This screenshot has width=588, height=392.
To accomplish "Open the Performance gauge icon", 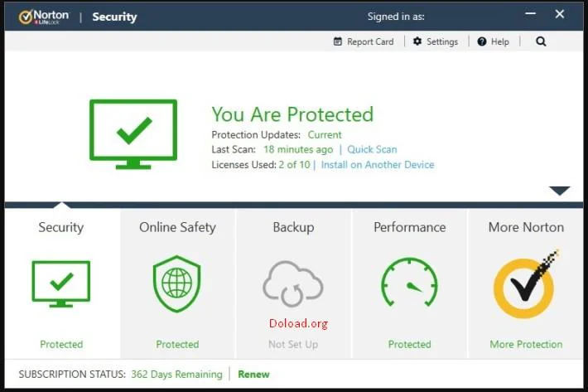I will click(409, 282).
